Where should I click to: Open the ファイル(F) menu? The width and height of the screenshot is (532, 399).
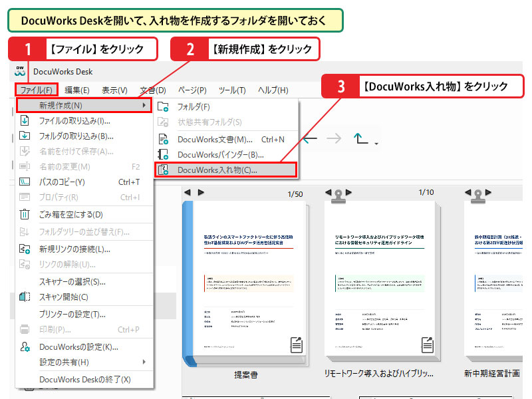pyautogui.click(x=37, y=90)
